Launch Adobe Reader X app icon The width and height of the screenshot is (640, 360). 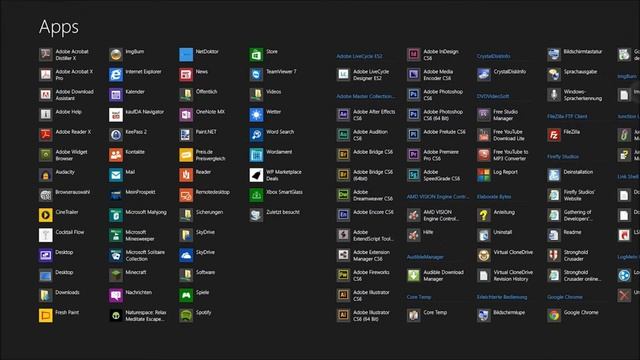pos(45,135)
